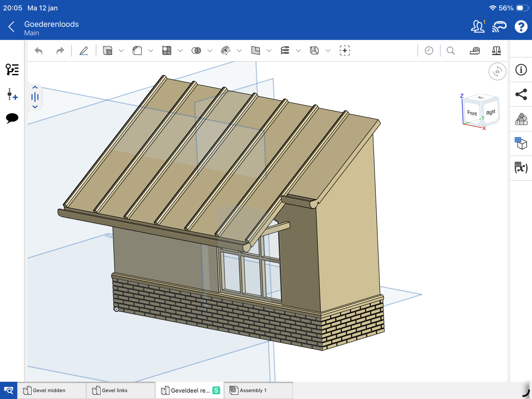Image resolution: width=532 pixels, height=399 pixels.
Task: Open the Boolean tool icon
Action: pyautogui.click(x=196, y=51)
